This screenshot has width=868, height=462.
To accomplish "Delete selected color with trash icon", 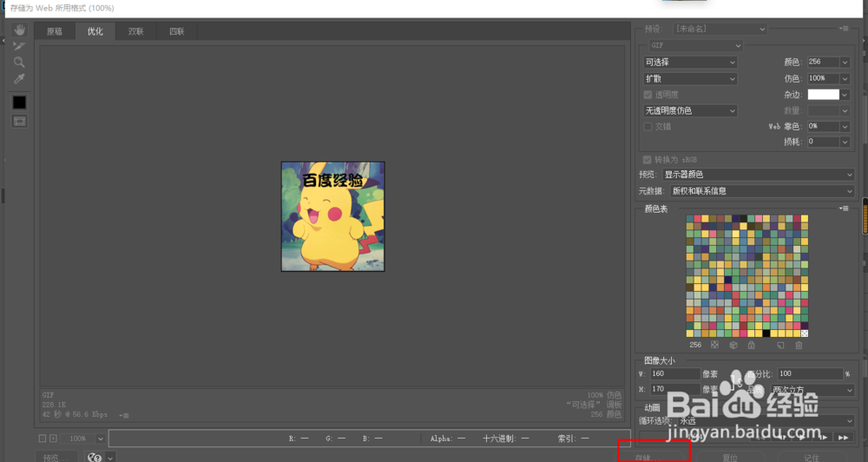I will click(799, 345).
